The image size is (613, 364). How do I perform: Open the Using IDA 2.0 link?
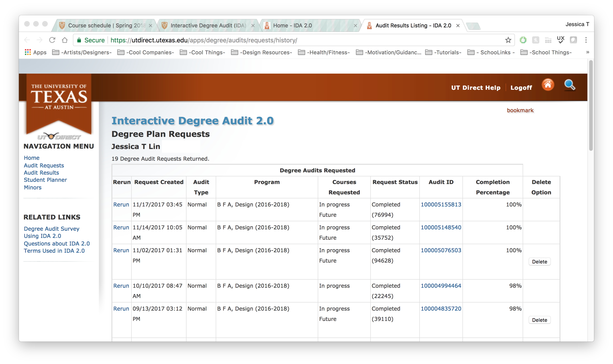point(42,236)
